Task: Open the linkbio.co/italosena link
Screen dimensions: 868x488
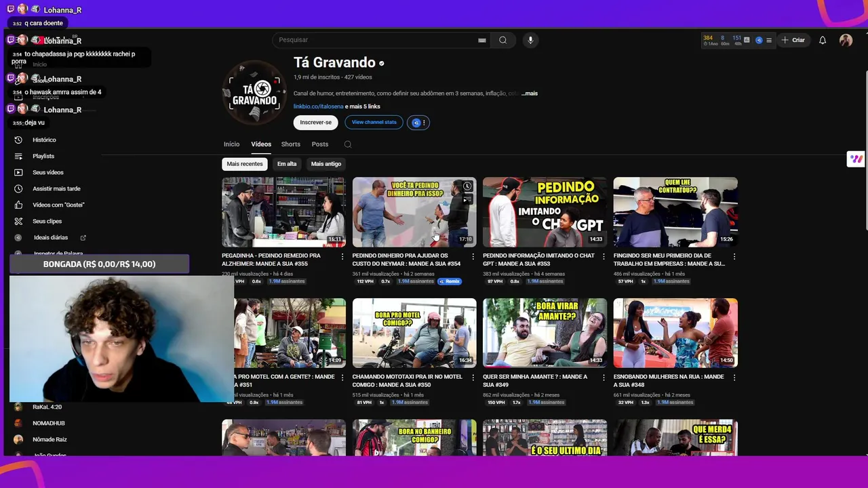Action: 318,106
